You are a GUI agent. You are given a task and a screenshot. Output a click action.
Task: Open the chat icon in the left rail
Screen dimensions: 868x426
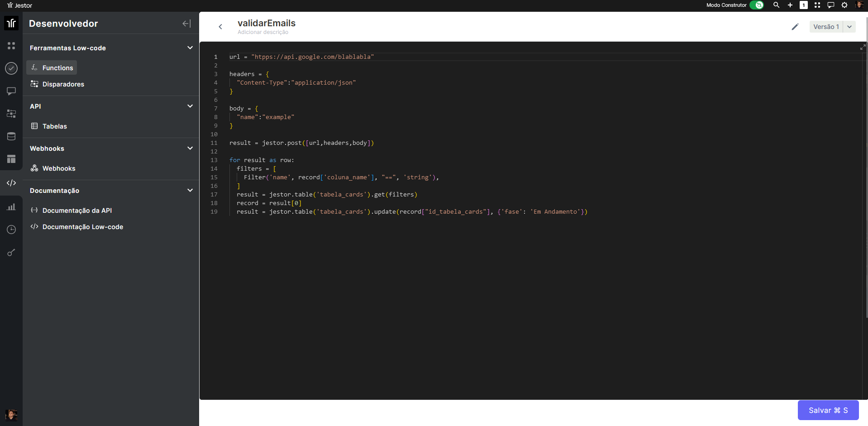[11, 91]
